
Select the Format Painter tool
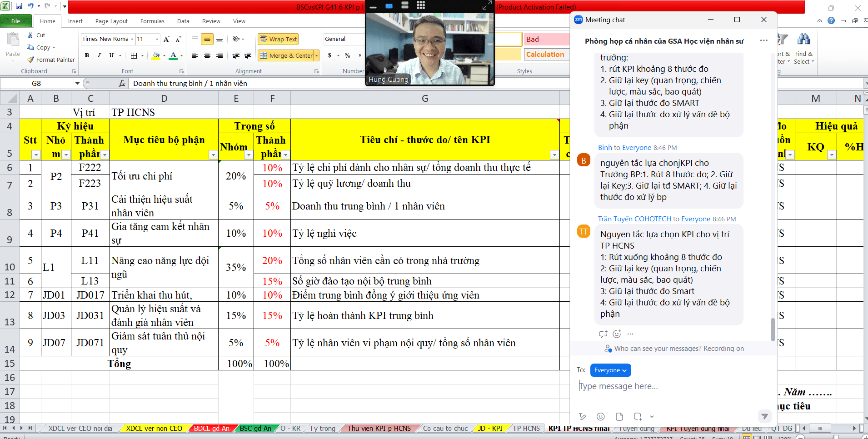coord(51,60)
